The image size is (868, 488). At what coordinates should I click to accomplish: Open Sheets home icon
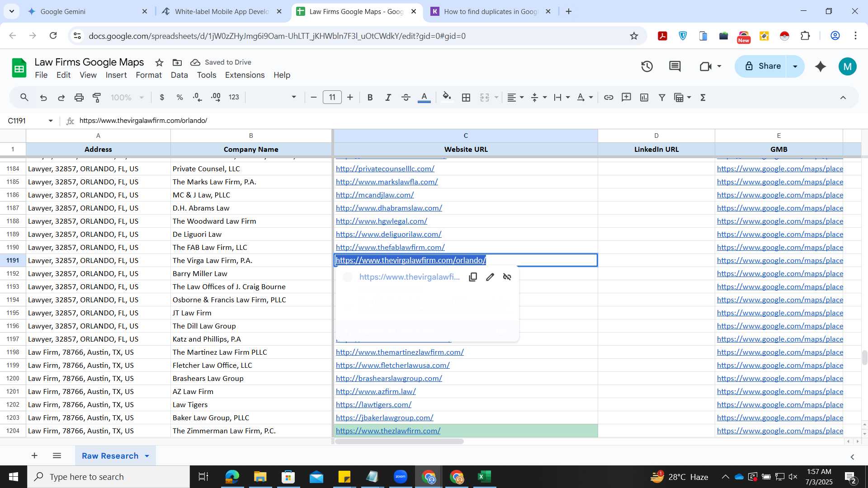(19, 68)
